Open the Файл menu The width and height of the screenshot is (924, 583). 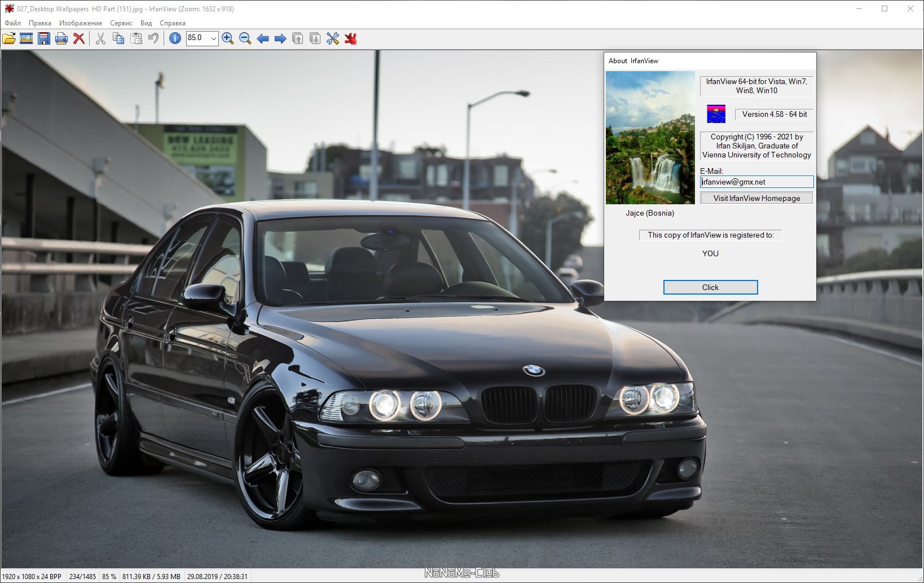tap(12, 23)
